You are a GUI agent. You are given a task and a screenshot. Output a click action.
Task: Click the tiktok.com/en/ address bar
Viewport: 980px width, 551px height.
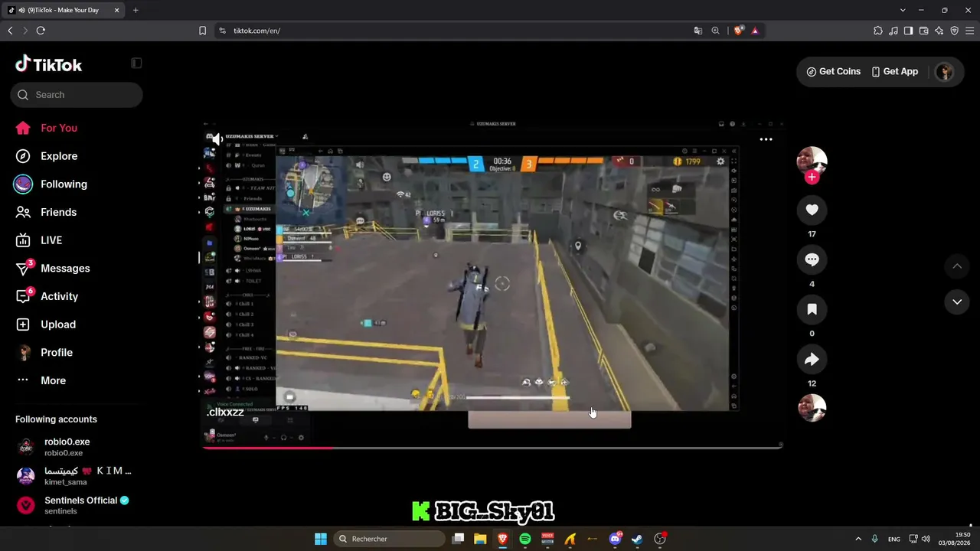pos(256,31)
